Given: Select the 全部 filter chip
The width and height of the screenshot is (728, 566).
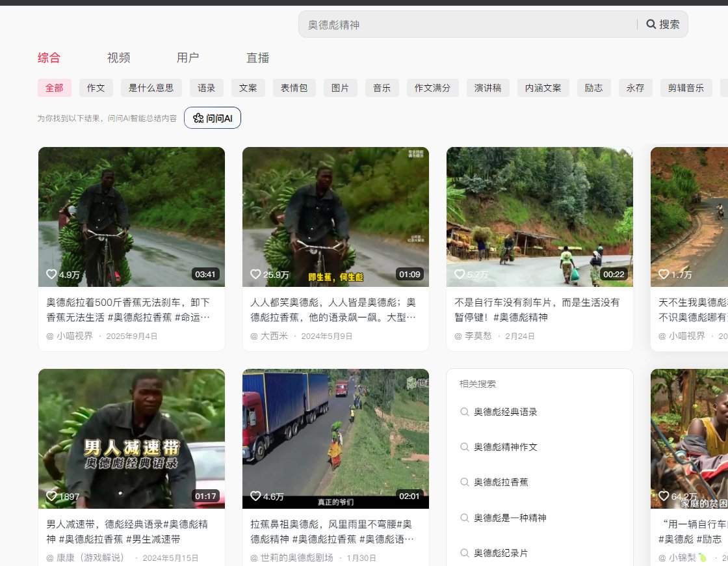Looking at the screenshot, I should click(x=55, y=88).
